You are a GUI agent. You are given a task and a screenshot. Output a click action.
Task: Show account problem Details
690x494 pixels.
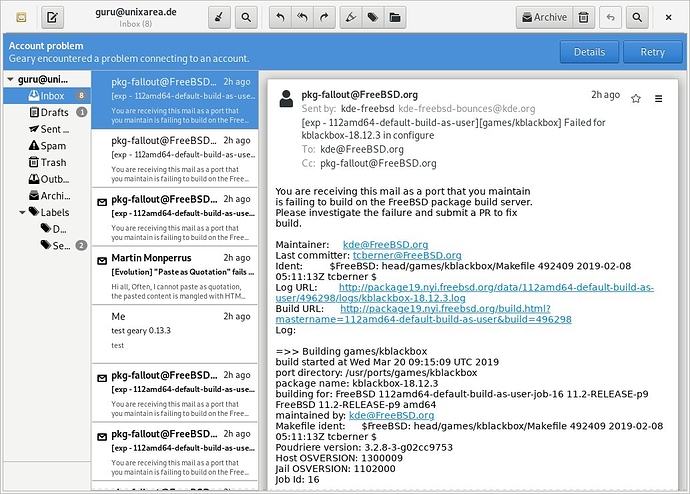589,52
